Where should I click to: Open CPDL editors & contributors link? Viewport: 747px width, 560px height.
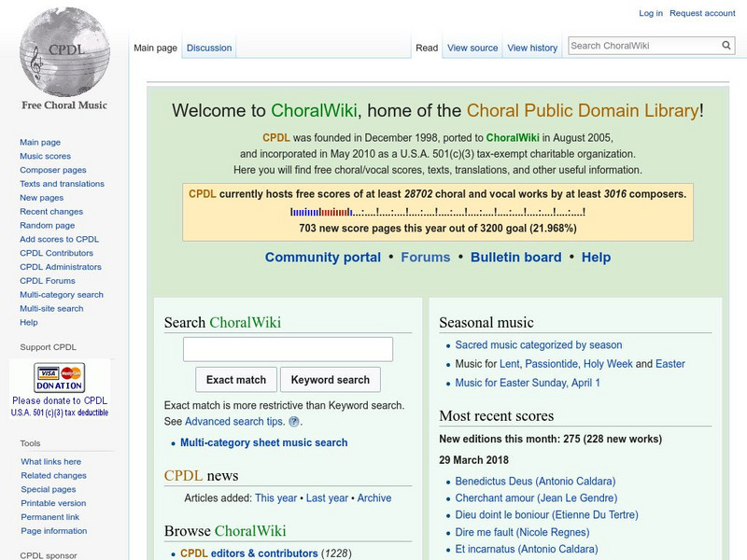pyautogui.click(x=248, y=553)
